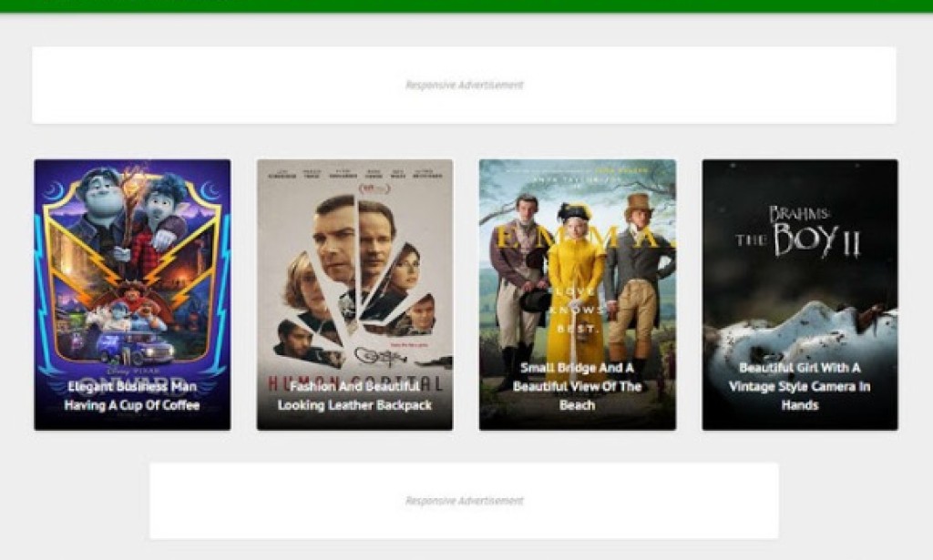Open the Emma movie poster card
This screenshot has height=560, width=933.
point(577,294)
